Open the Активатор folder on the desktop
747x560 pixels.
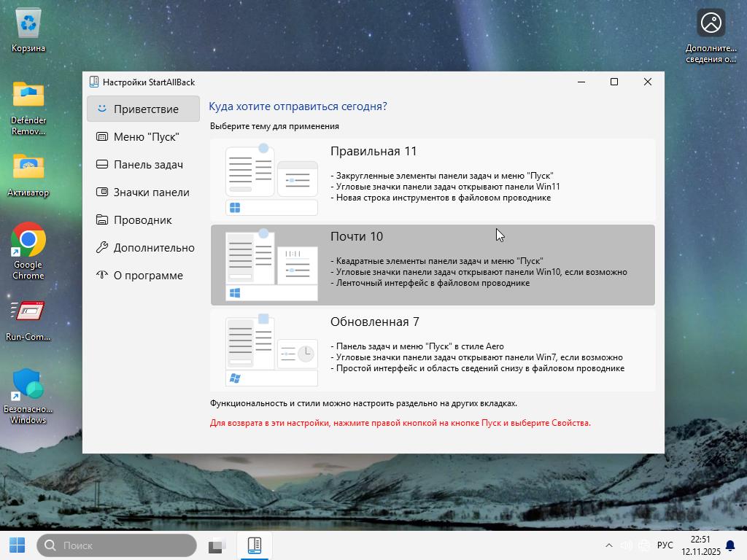coord(28,168)
